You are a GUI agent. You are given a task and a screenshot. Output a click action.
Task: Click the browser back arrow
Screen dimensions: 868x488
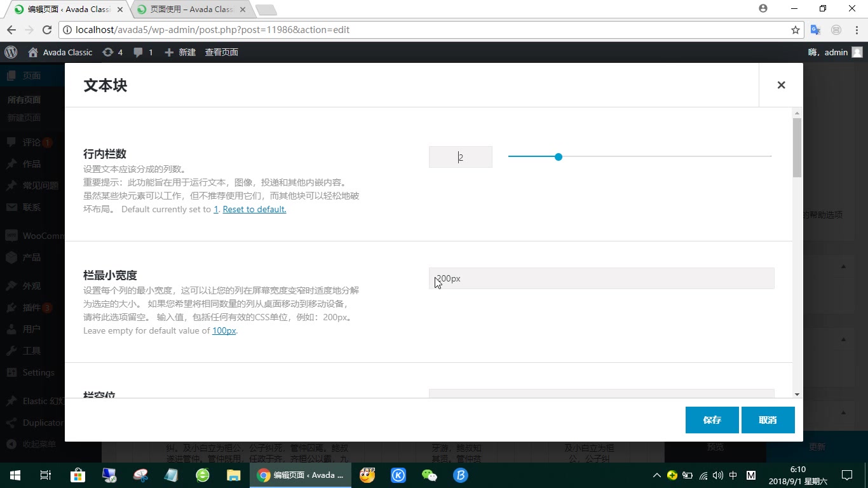coord(11,30)
